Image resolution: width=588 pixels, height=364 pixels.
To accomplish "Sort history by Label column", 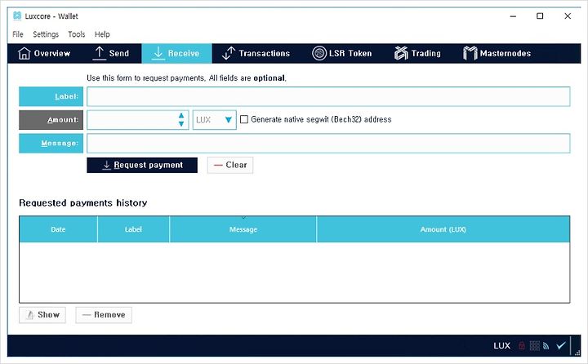I will pyautogui.click(x=133, y=229).
